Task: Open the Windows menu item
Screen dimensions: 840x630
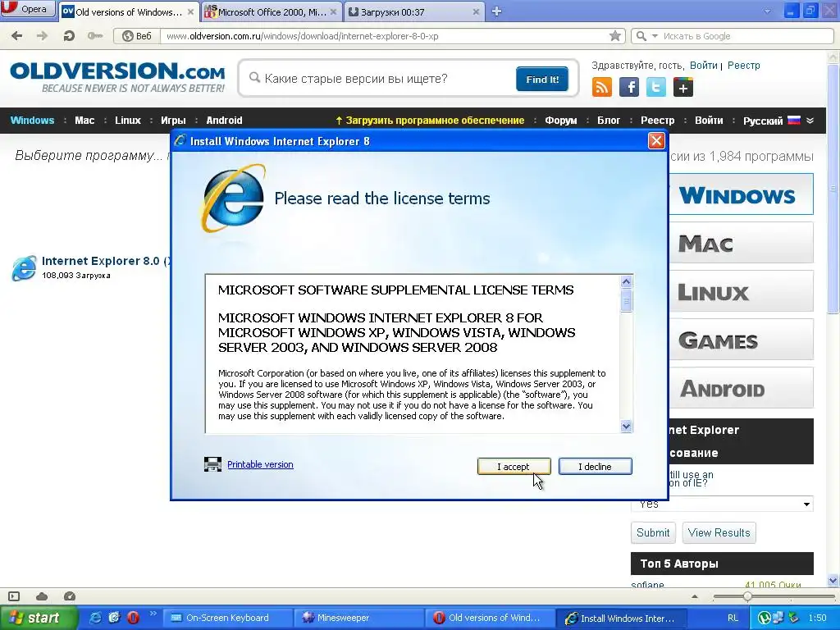Action: tap(32, 121)
